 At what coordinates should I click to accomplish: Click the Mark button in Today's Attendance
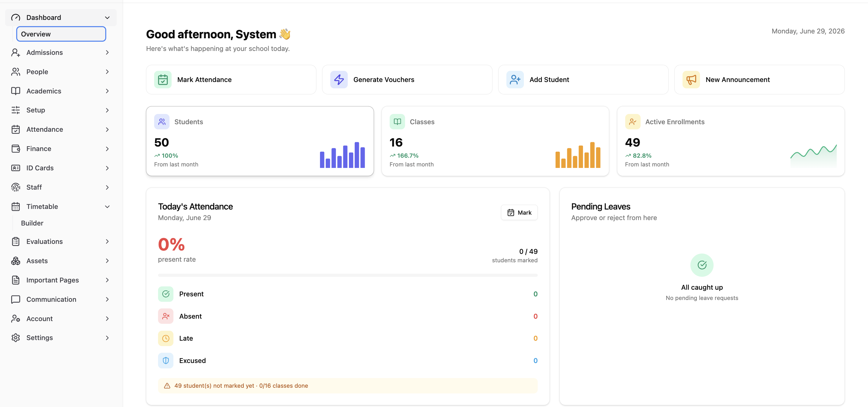pos(519,213)
